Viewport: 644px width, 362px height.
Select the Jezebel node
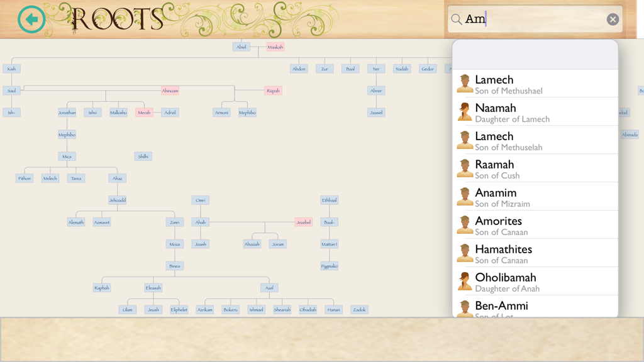[x=304, y=221]
